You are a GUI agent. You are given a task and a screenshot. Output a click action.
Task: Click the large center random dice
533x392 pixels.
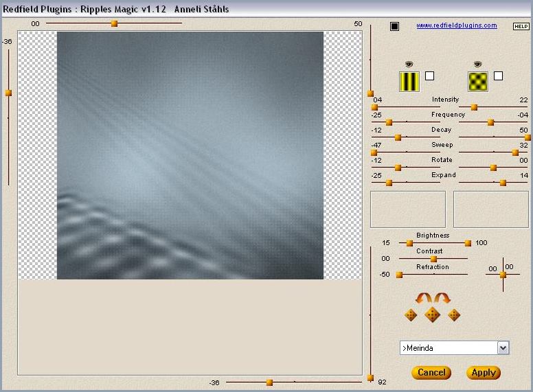(x=432, y=315)
